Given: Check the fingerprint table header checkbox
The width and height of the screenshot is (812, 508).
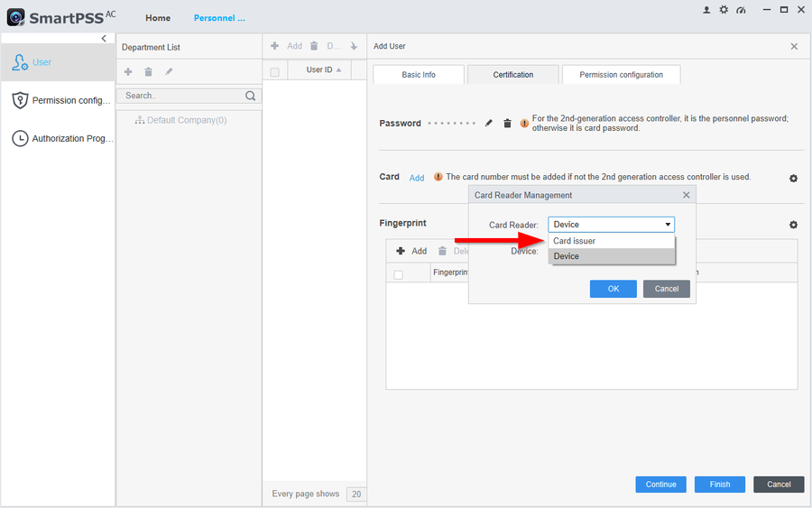Looking at the screenshot, I should [399, 274].
